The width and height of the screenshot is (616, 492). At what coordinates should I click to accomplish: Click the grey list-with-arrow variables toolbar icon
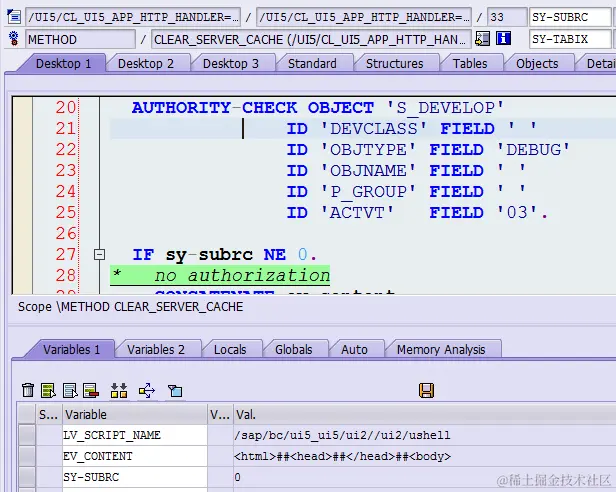[70, 390]
